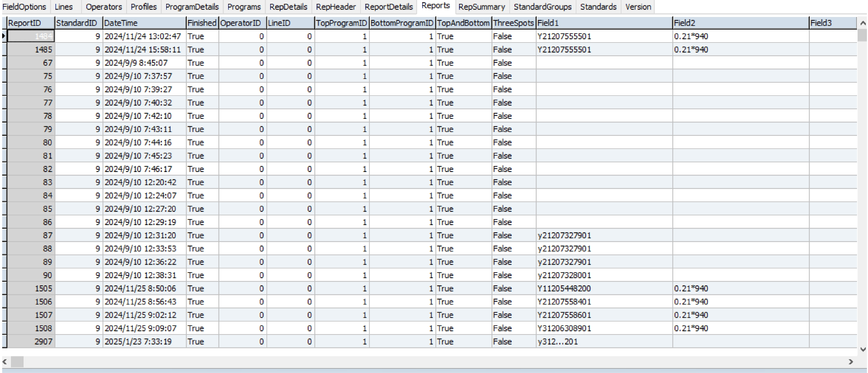The image size is (868, 373).
Task: Click the Field1 column header
Action: pyautogui.click(x=603, y=23)
